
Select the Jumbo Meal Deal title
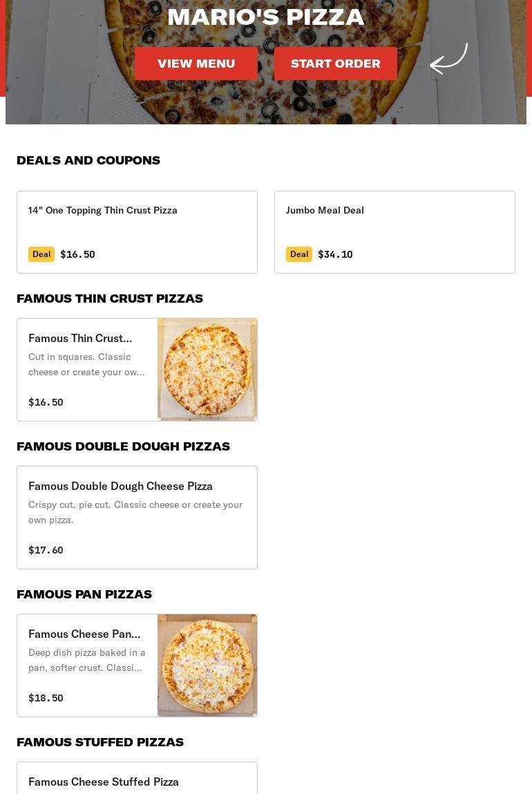[325, 210]
